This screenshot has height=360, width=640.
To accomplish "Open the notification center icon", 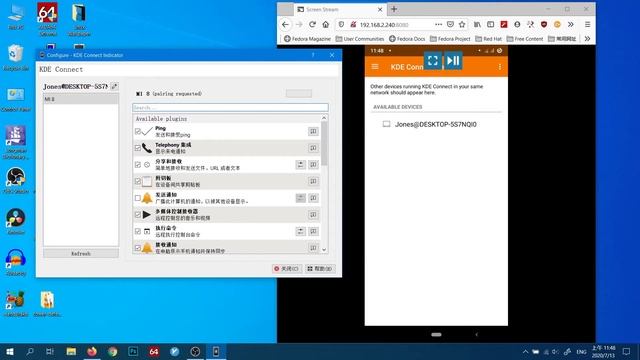I will 627,351.
